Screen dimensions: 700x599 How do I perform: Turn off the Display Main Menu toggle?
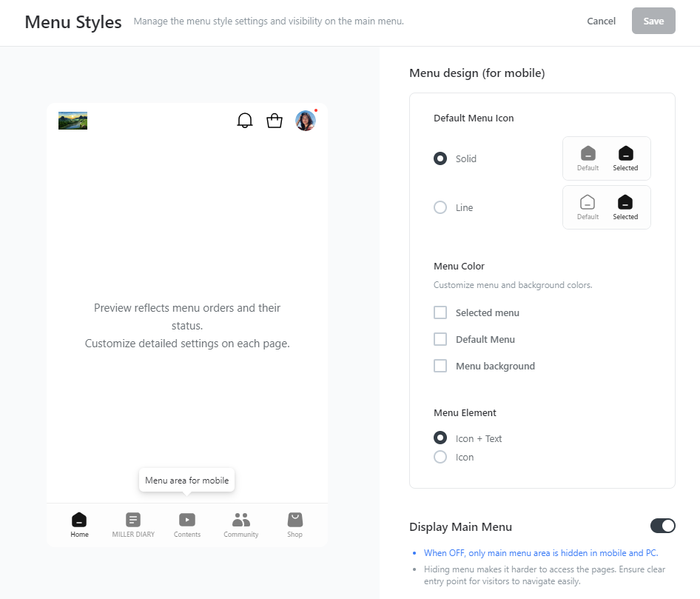[662, 526]
